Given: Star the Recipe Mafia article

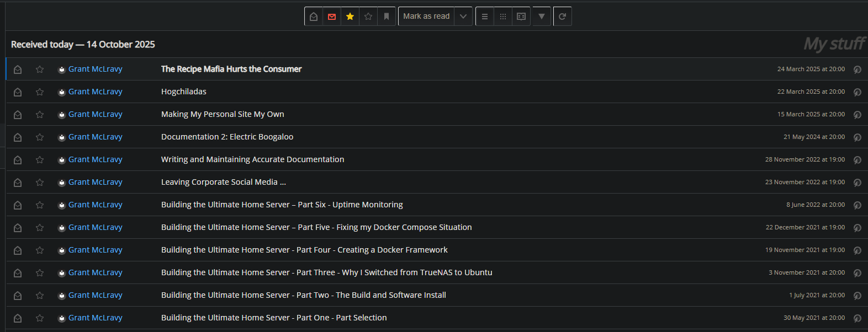Looking at the screenshot, I should 40,69.
